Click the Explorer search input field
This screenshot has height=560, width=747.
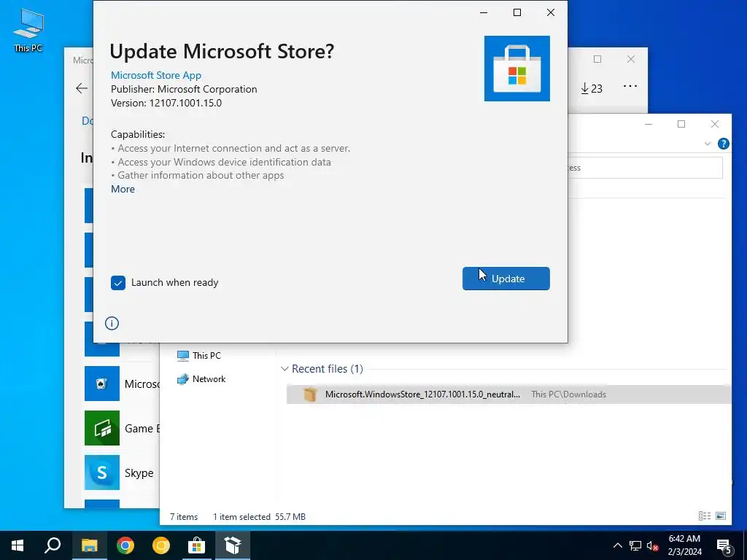click(x=645, y=168)
